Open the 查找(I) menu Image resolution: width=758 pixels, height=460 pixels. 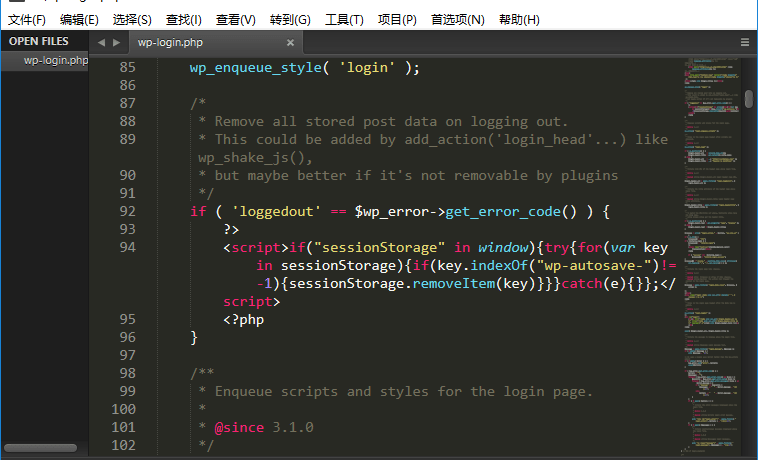[184, 20]
